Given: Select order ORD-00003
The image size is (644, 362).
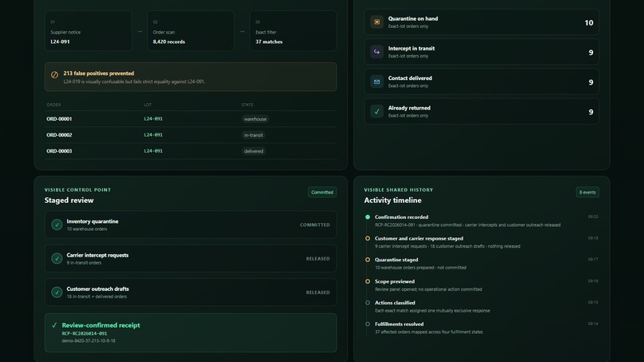Looking at the screenshot, I should click(59, 151).
